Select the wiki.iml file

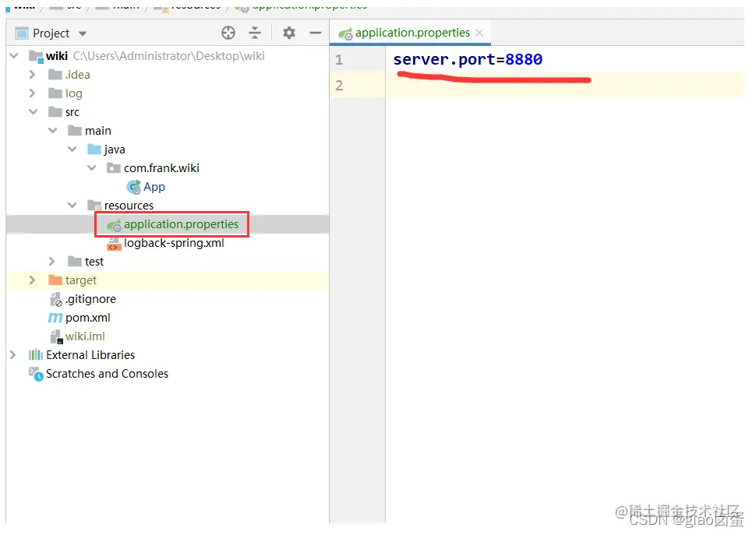coord(85,336)
